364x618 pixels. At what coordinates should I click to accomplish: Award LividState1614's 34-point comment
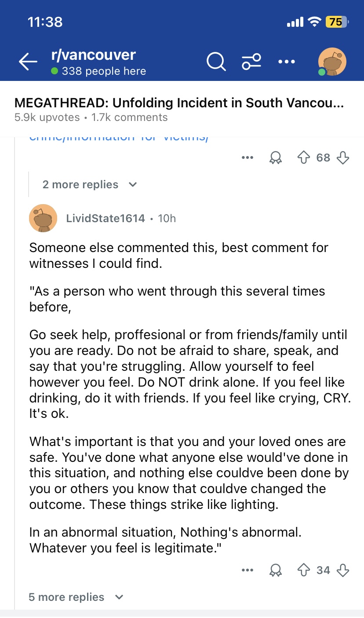point(275,570)
